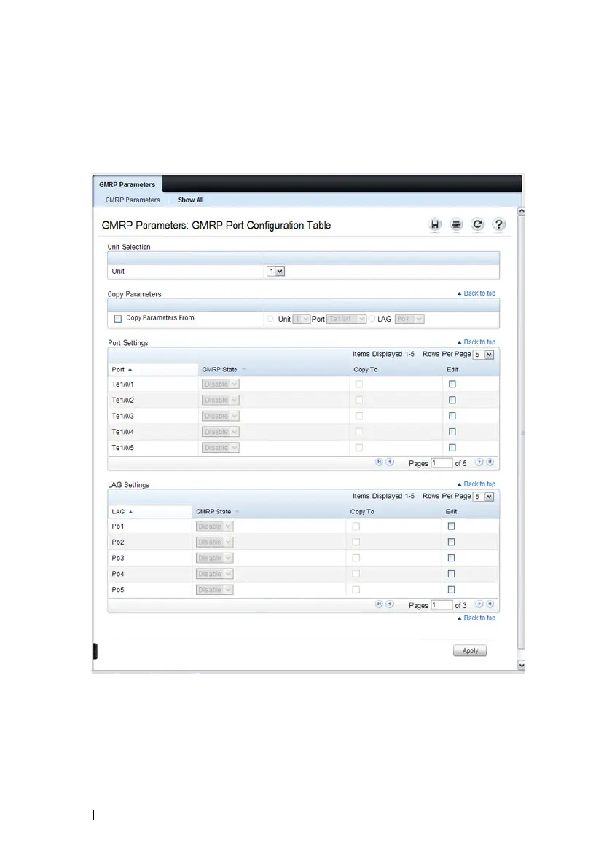This screenshot has height=868, width=612.
Task: Go to next page in Port Settings
Action: [x=479, y=462]
